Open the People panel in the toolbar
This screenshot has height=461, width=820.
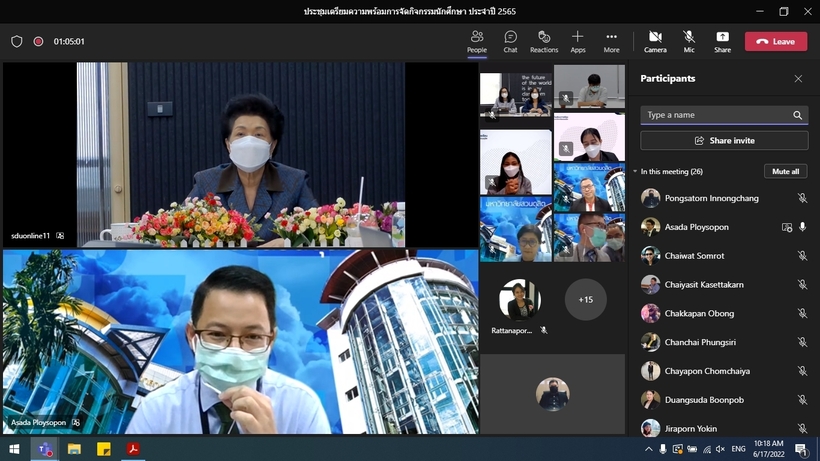476,42
